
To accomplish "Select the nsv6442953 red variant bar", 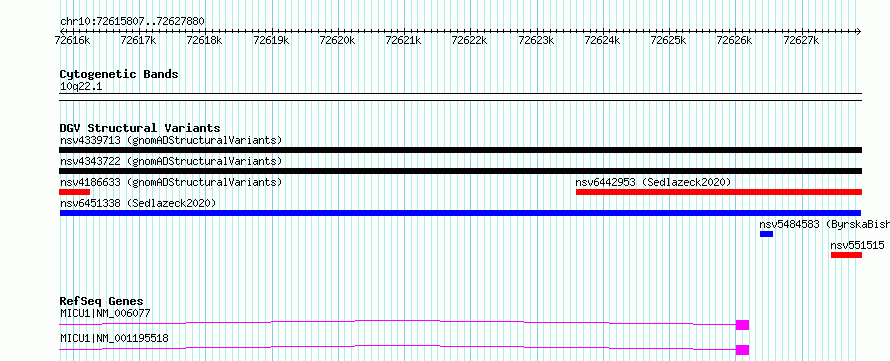I will coord(719,192).
